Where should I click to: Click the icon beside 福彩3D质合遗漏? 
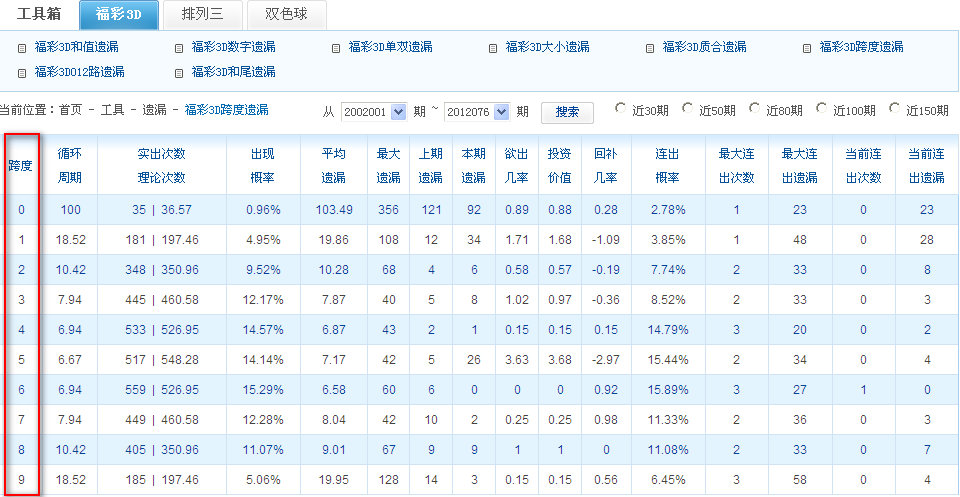pyautogui.click(x=651, y=47)
